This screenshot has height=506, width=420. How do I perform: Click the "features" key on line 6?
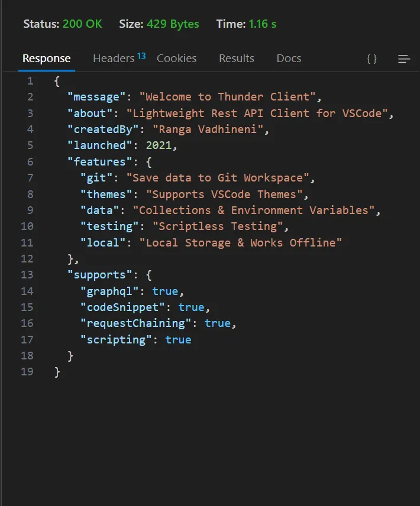(x=99, y=162)
